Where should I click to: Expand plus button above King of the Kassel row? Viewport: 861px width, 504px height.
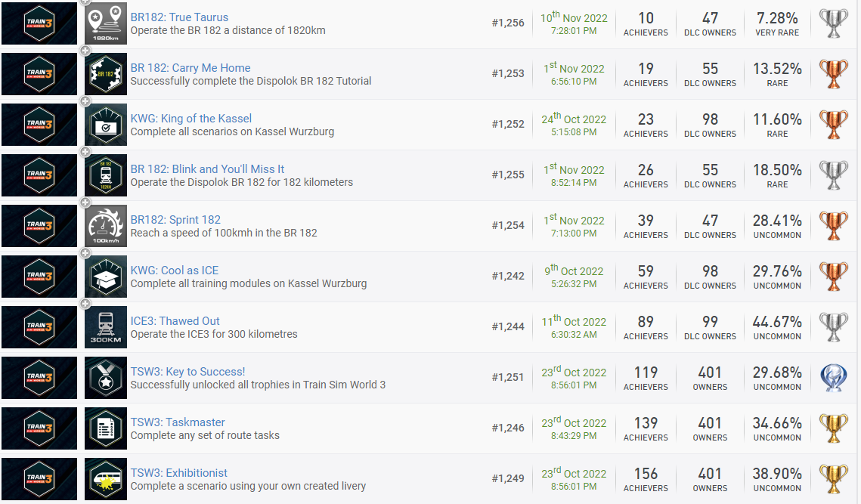pyautogui.click(x=85, y=101)
